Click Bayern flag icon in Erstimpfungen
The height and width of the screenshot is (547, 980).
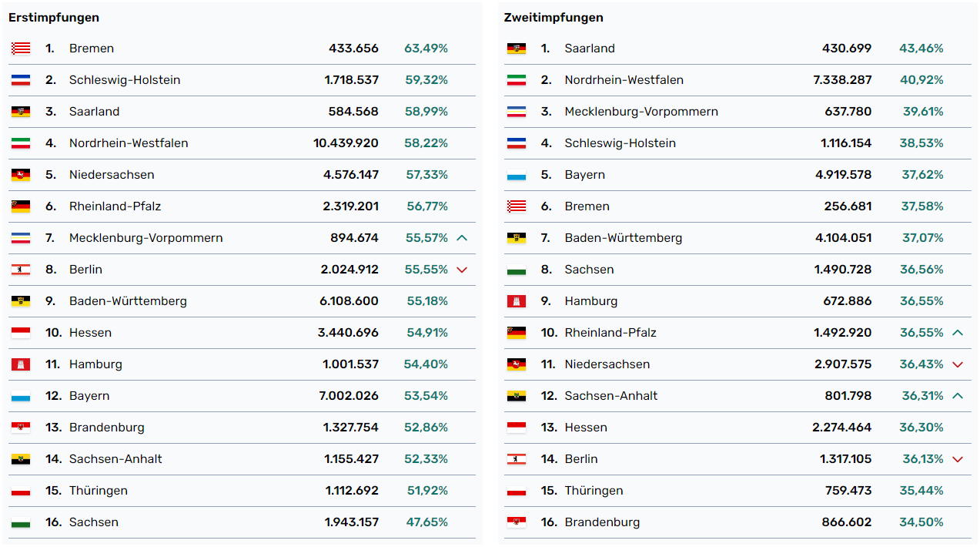pyautogui.click(x=21, y=396)
